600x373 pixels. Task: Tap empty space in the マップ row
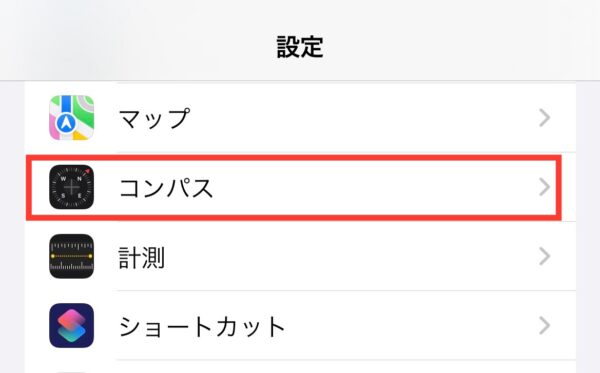364,118
